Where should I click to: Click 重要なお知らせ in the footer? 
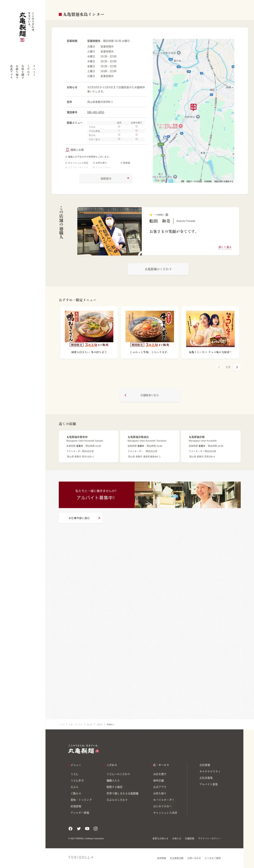point(160,838)
